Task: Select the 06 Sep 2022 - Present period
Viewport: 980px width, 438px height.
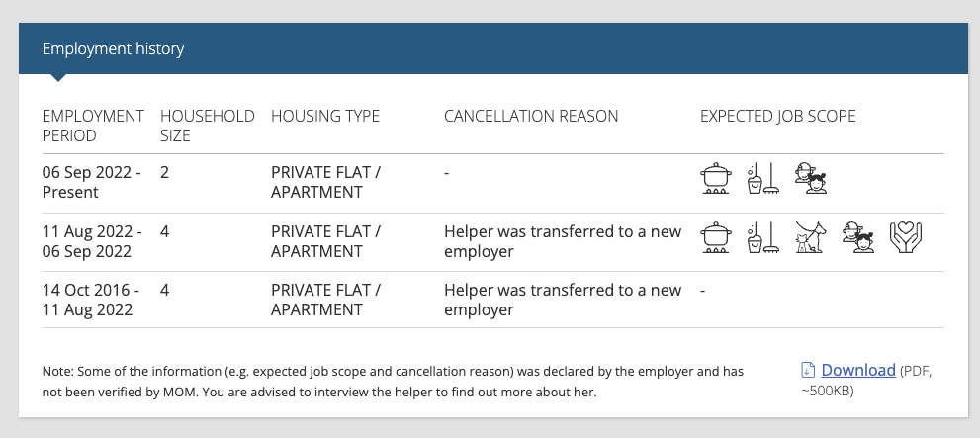Action: point(91,182)
